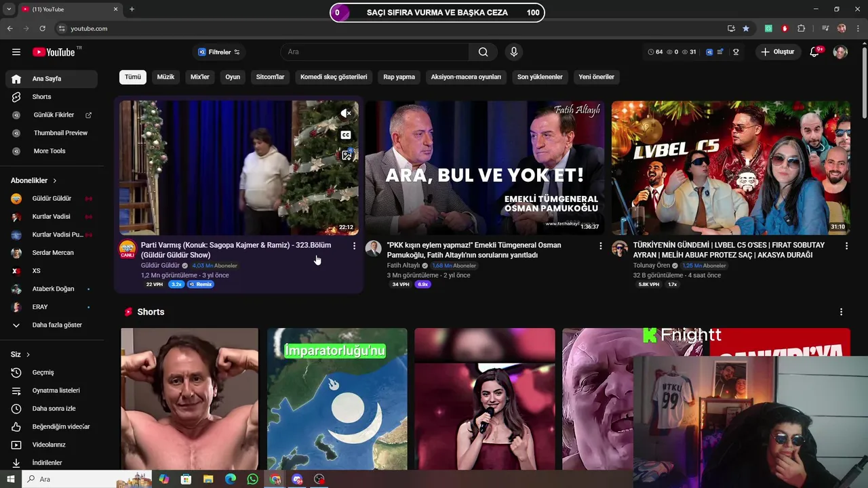Select the Aksiyon-macera oyunları chip
The image size is (868, 488).
pyautogui.click(x=466, y=77)
